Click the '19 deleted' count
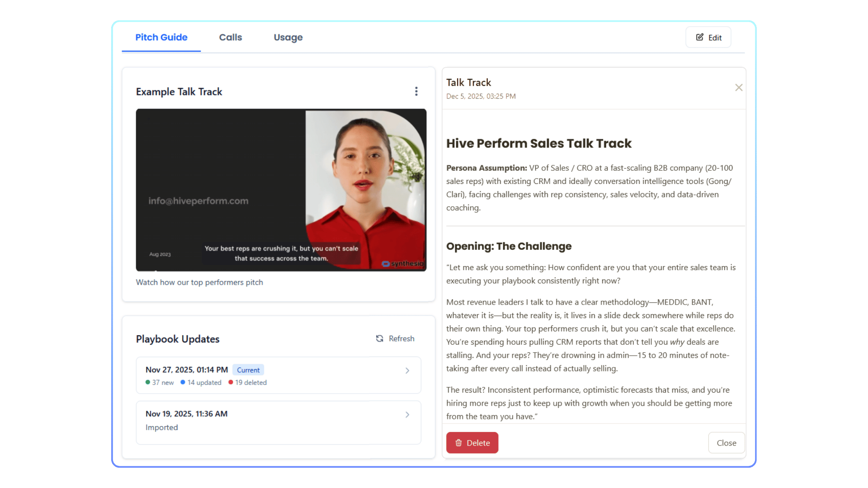Viewport: 868px width, 488px height. 248,382
